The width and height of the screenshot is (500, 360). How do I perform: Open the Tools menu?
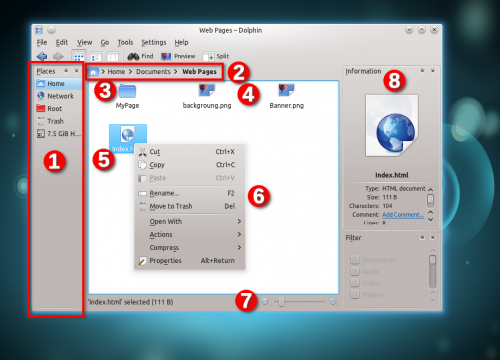pyautogui.click(x=125, y=42)
